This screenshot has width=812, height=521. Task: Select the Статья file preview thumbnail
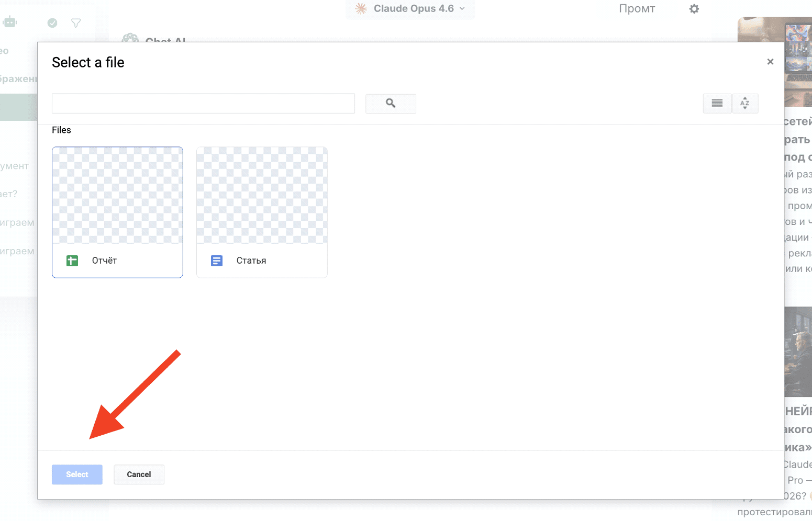point(262,195)
